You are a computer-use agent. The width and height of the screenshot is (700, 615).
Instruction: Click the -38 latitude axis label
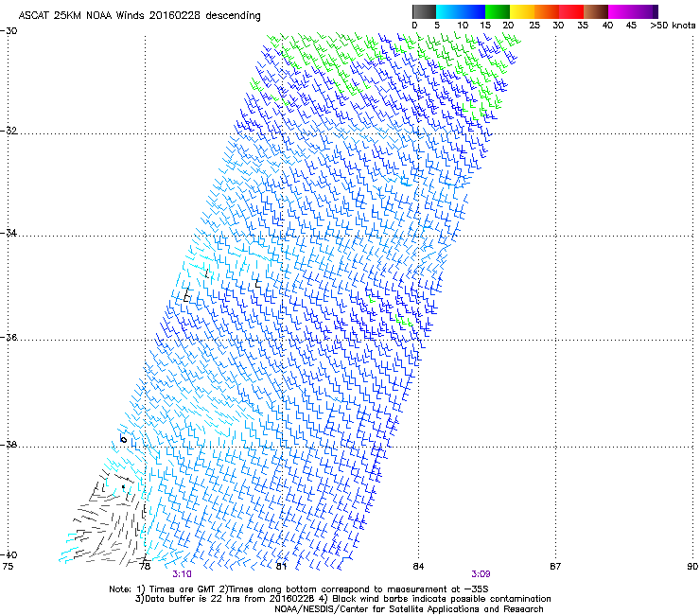pos(9,445)
